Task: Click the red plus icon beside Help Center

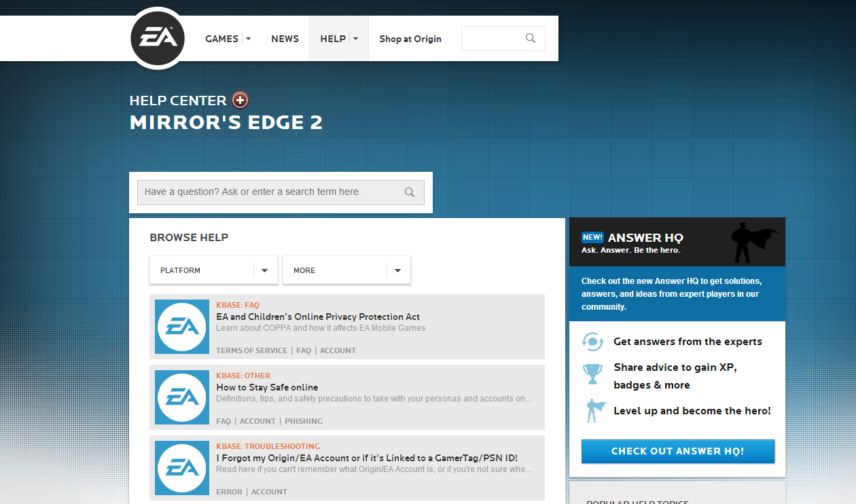Action: pos(240,101)
